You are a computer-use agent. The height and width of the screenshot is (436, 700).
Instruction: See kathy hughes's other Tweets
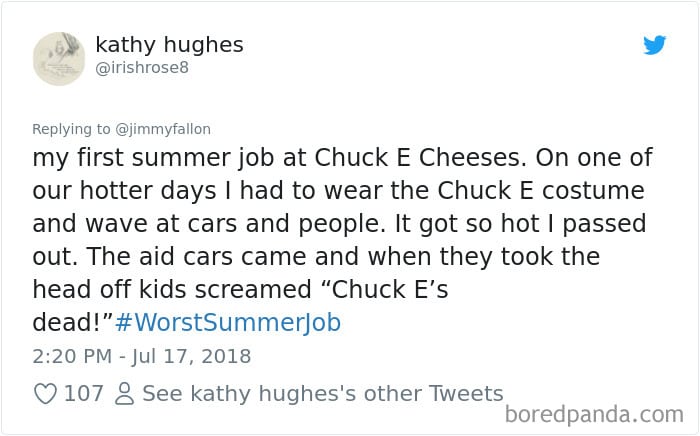[x=322, y=393]
